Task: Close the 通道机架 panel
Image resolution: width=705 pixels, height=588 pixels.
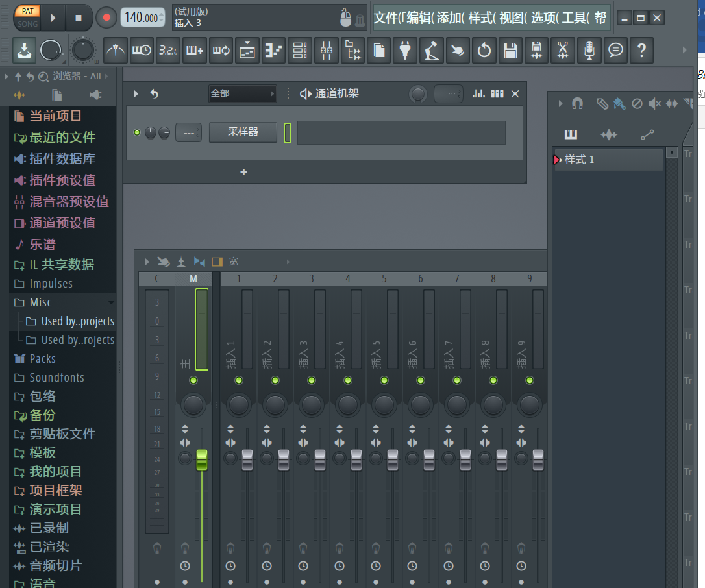Action: coord(515,93)
